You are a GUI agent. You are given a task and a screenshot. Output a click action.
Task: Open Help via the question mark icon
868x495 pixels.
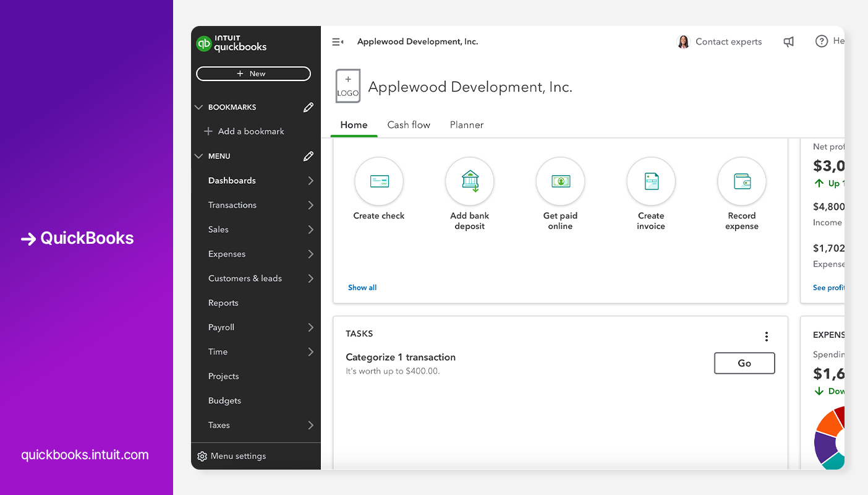(x=822, y=41)
